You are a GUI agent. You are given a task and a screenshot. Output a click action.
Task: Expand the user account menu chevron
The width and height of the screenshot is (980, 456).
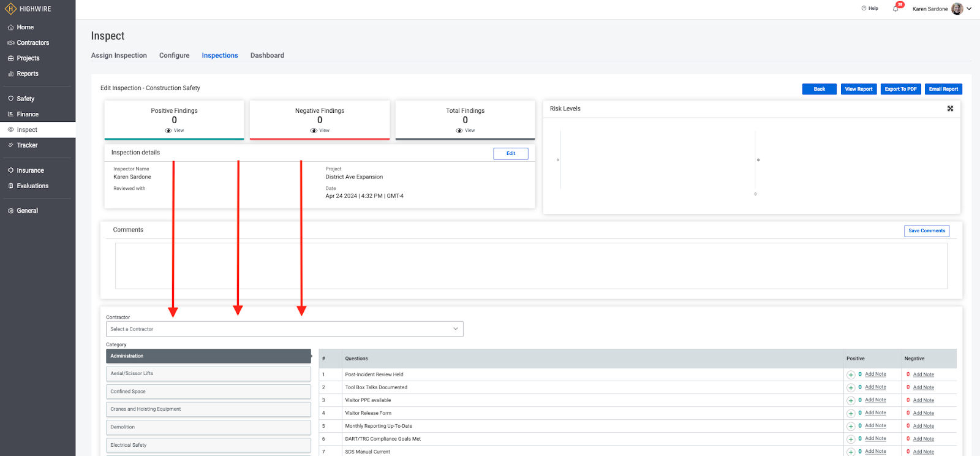click(x=969, y=9)
